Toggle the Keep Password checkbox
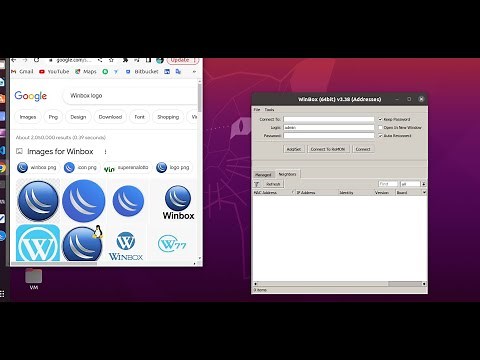 pyautogui.click(x=380, y=119)
